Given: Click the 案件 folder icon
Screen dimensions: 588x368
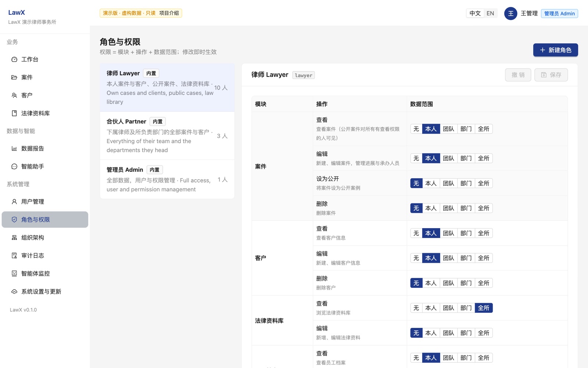Looking at the screenshot, I should click(14, 77).
